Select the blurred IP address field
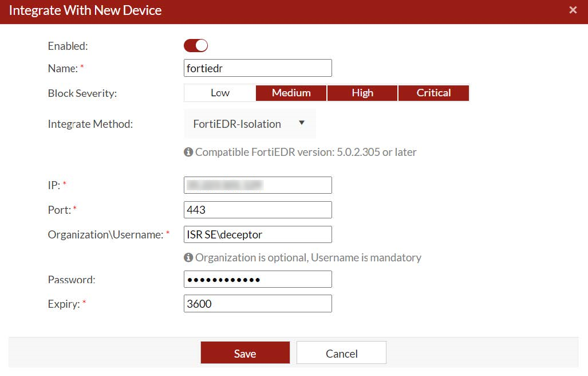Viewport: 588px width, 376px height. [x=258, y=185]
